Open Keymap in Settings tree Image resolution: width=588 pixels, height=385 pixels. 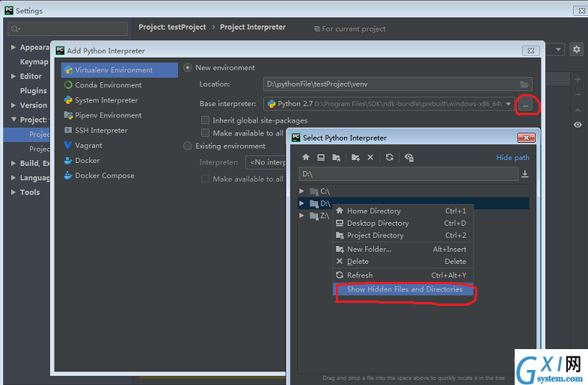coord(34,62)
